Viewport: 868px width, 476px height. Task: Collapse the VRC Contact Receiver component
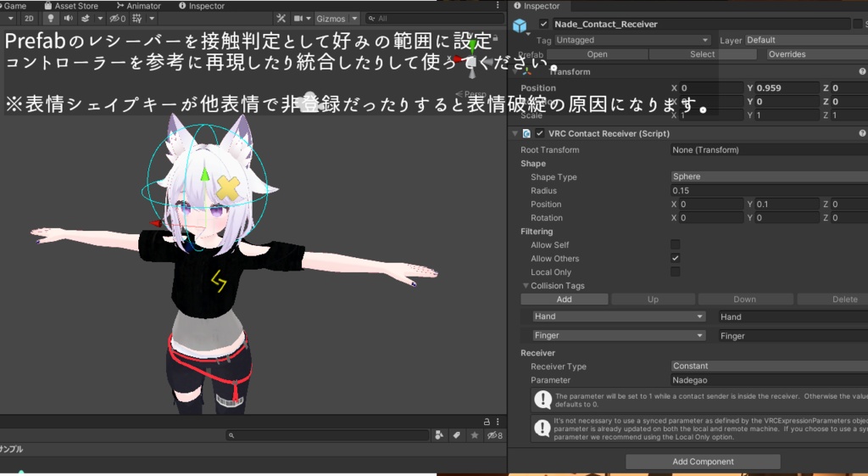click(x=515, y=133)
